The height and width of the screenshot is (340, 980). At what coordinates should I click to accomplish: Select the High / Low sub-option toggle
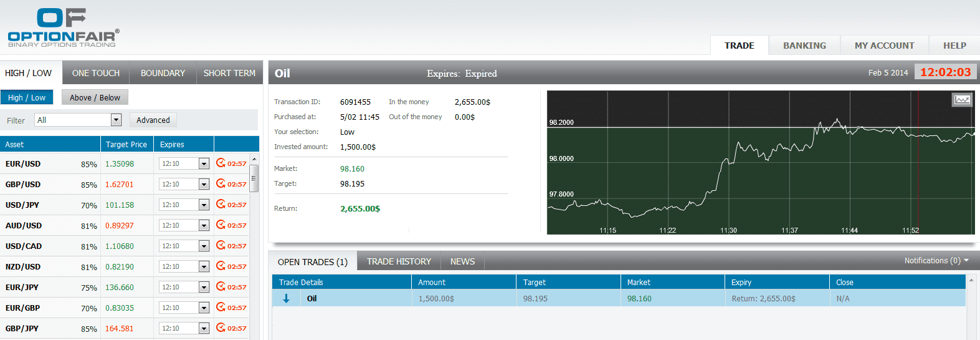27,97
